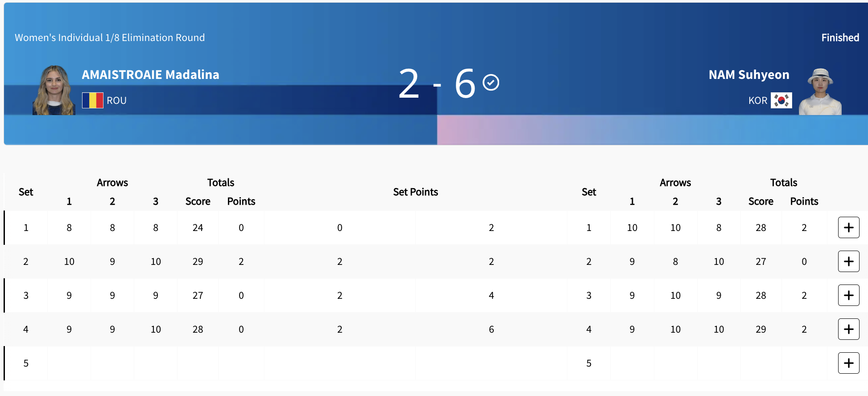This screenshot has height=396, width=868.
Task: Click the Set Points column header
Action: 415,192
